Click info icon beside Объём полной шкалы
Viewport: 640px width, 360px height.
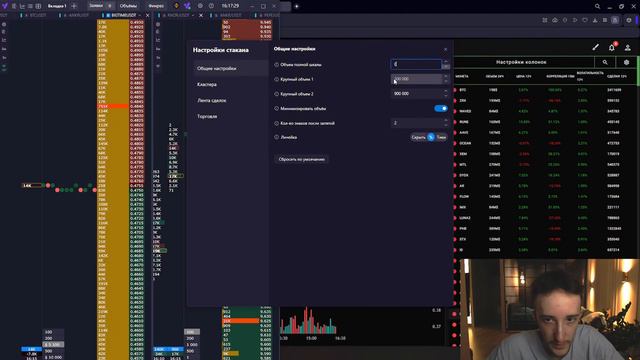276,65
